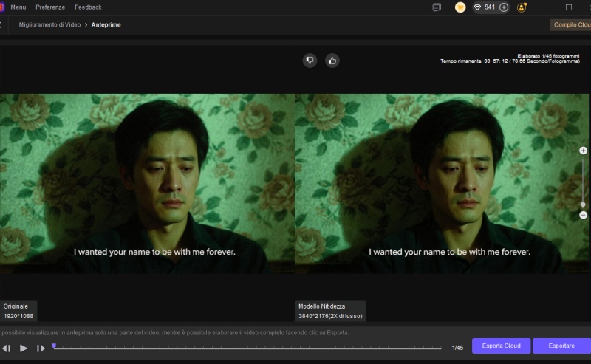The image size is (591, 364).
Task: Step forward to next frame
Action: pos(41,348)
